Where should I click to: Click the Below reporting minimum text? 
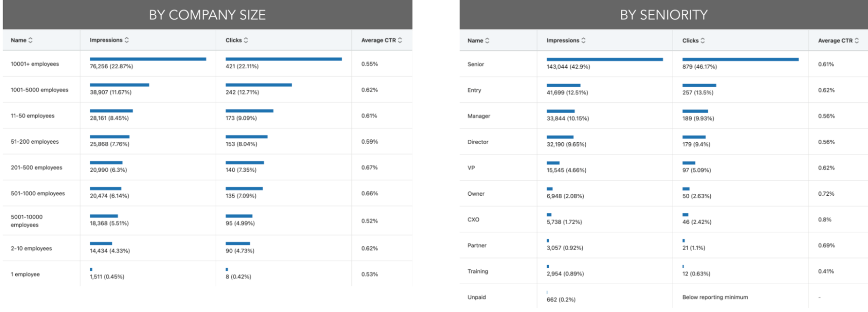click(x=715, y=297)
